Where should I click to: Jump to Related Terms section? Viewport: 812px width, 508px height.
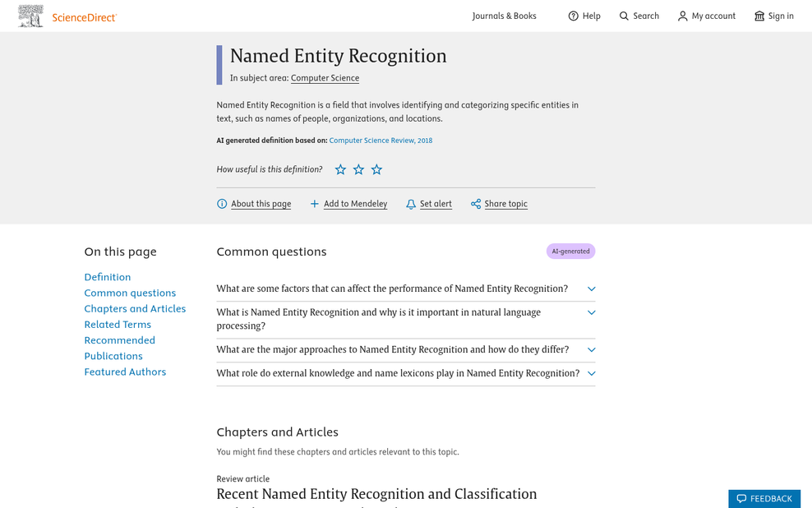click(x=118, y=325)
